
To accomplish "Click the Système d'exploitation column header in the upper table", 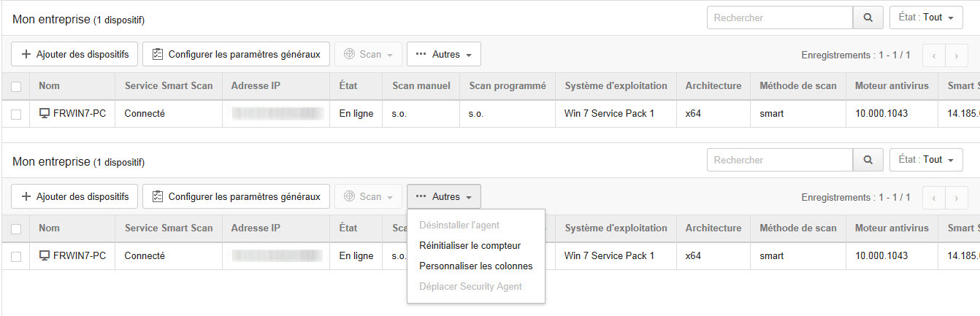I will coord(616,86).
